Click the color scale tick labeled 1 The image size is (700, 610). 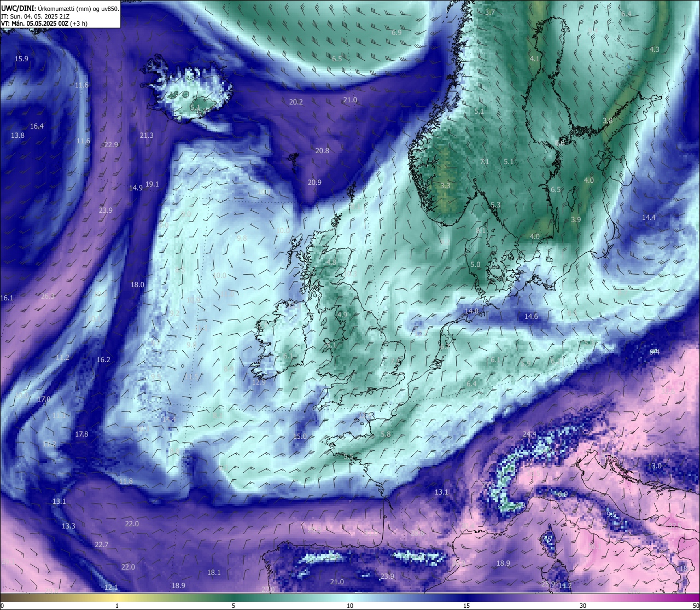coord(117,605)
